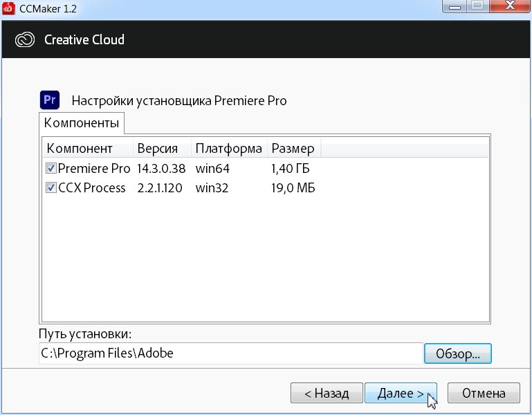Select the CCX Process row

92,188
